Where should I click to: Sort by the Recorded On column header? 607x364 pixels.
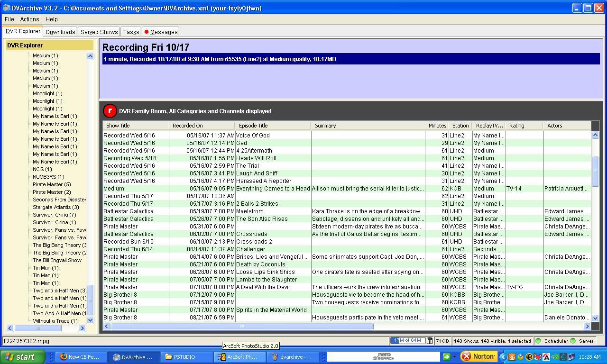click(x=202, y=126)
